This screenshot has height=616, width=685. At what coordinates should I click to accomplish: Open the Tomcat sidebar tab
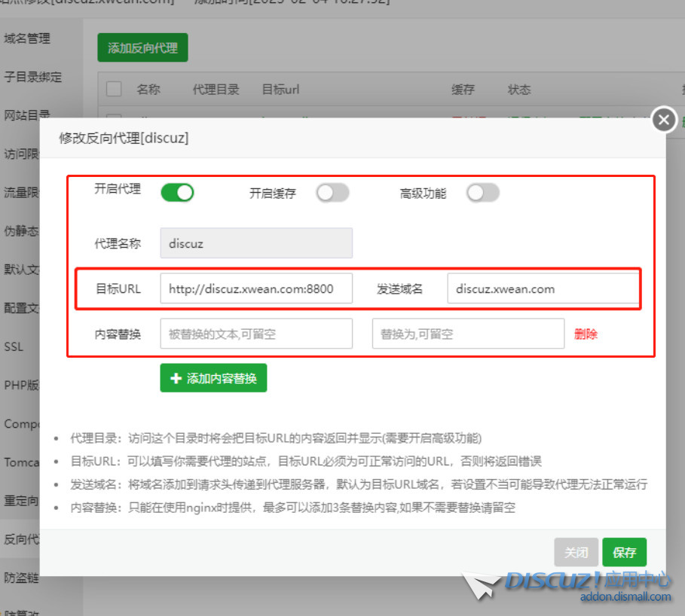point(21,462)
